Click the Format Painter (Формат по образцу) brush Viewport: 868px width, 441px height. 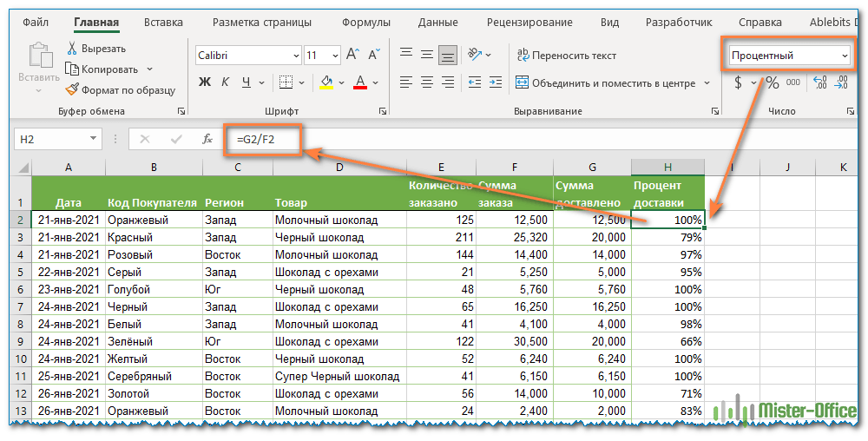[x=72, y=89]
